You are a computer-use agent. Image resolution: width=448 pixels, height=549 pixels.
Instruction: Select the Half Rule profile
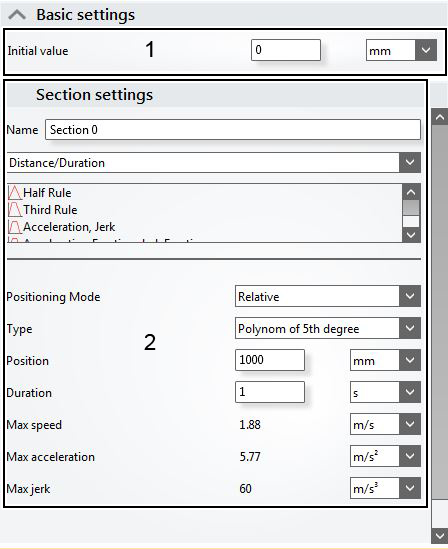tap(47, 193)
